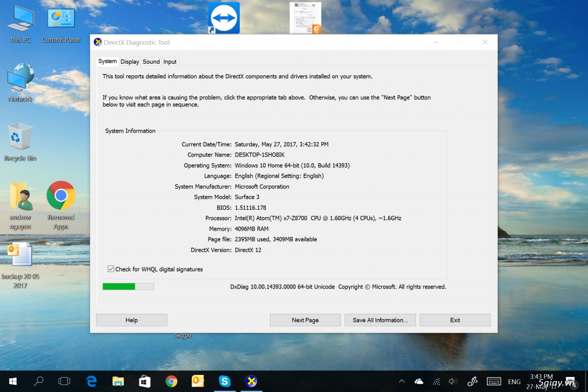Screen dimensions: 588x392
Task: Open the TeamViewer desktop shortcut
Action: pos(224,18)
